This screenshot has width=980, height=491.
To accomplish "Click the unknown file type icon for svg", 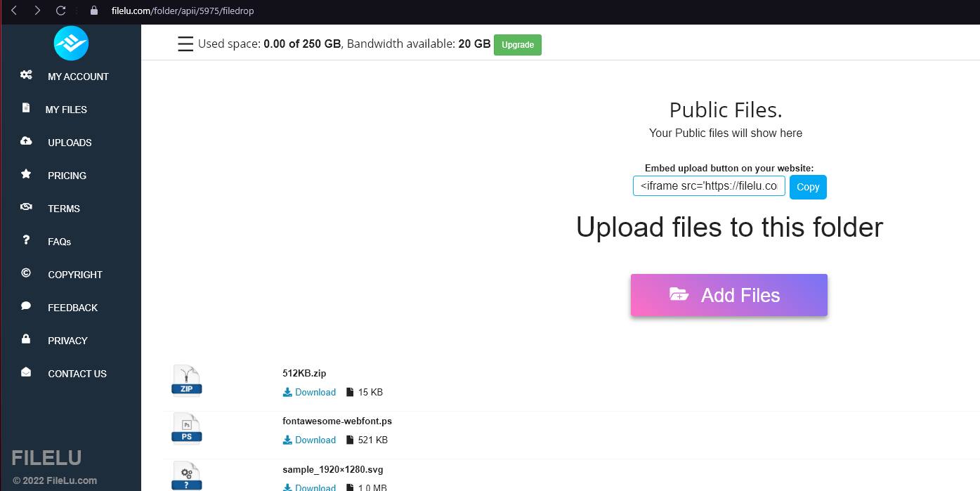I will click(x=186, y=476).
